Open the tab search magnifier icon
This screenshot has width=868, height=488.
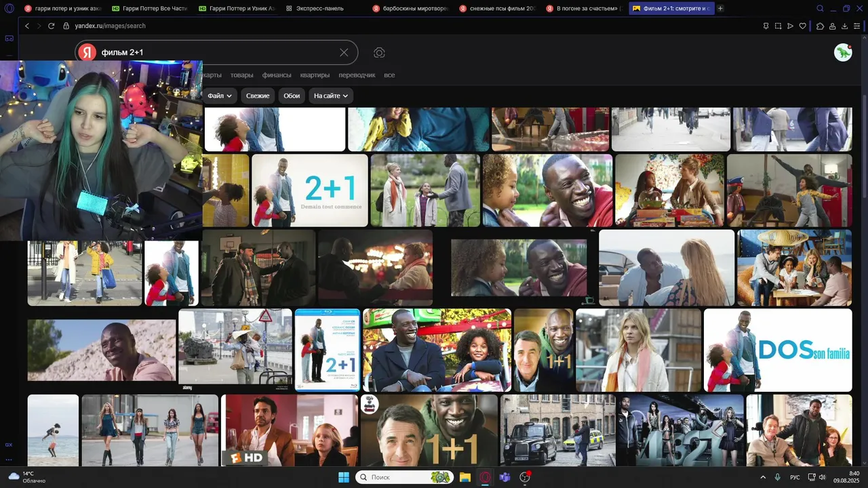point(820,8)
